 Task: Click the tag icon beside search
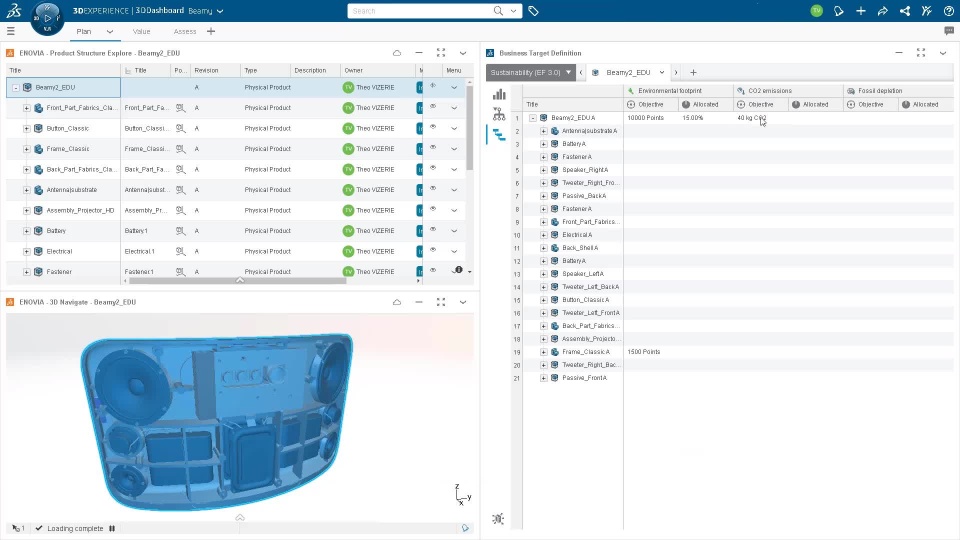(x=533, y=11)
